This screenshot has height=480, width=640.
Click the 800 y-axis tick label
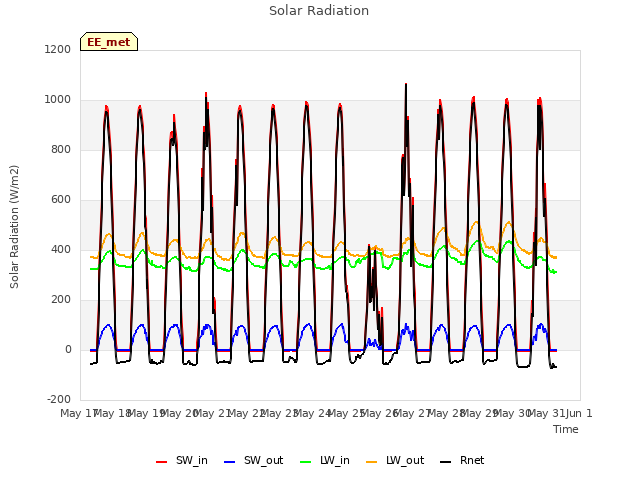tap(61, 149)
